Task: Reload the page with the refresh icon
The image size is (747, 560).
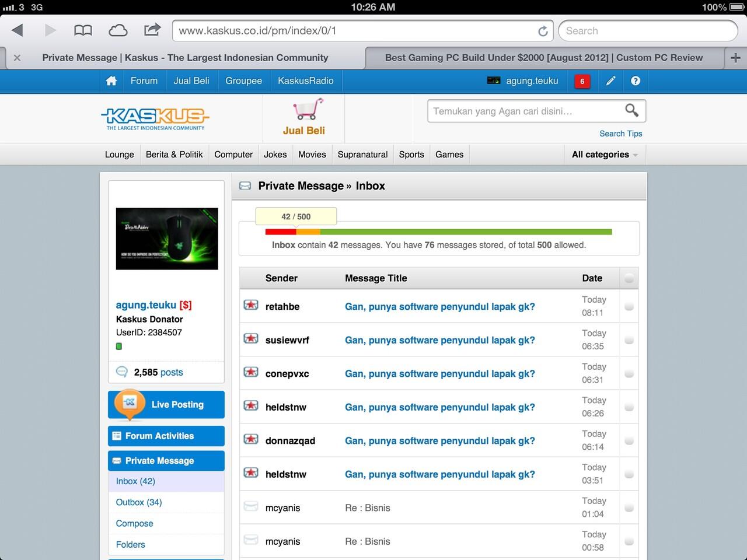Action: 543,31
